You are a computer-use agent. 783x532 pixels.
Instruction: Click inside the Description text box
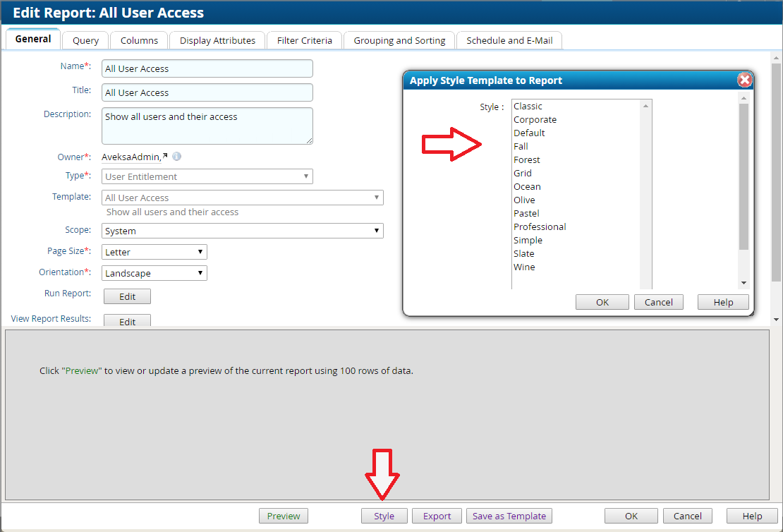click(207, 126)
